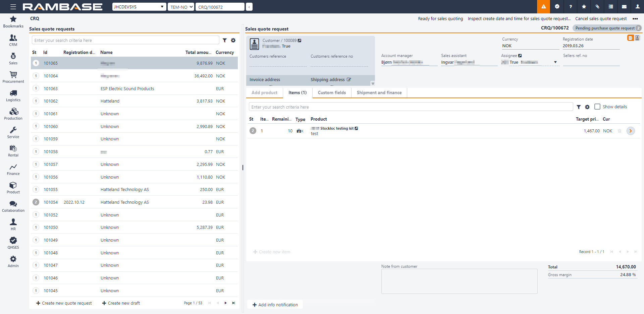Screen dimensions: 644x314
Task: Expand the Assignee dropdown arrow
Action: (555, 62)
